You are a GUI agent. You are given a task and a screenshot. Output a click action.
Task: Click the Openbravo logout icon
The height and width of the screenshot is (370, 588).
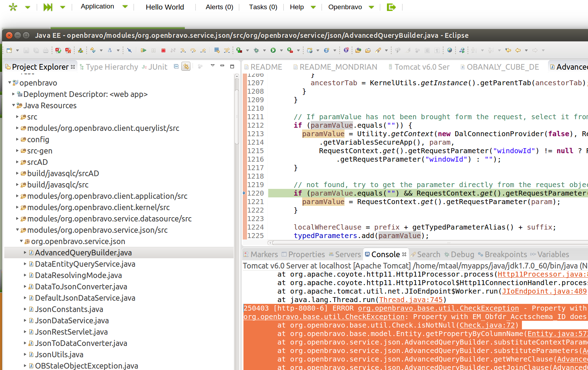391,7
